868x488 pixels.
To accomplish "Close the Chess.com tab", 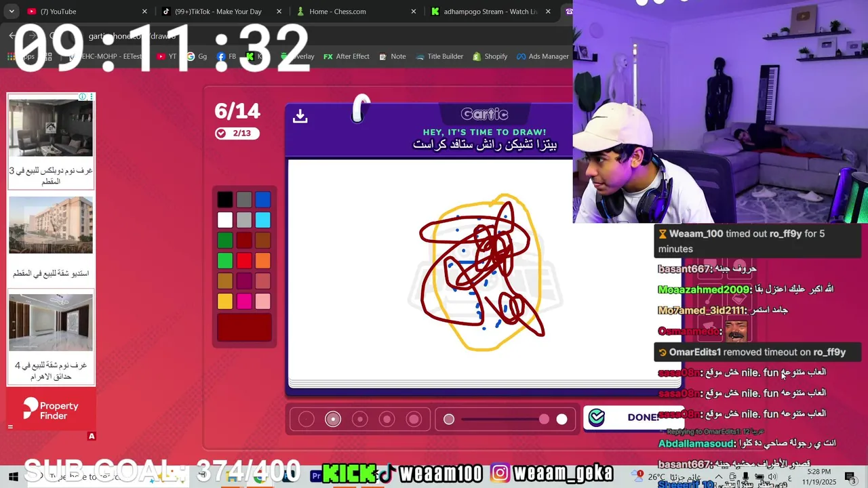I will click(x=414, y=12).
